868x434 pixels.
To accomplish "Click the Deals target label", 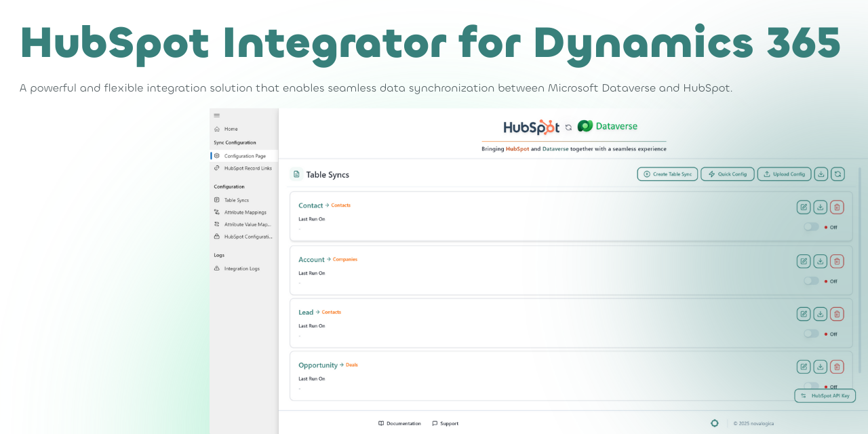I will coord(352,365).
